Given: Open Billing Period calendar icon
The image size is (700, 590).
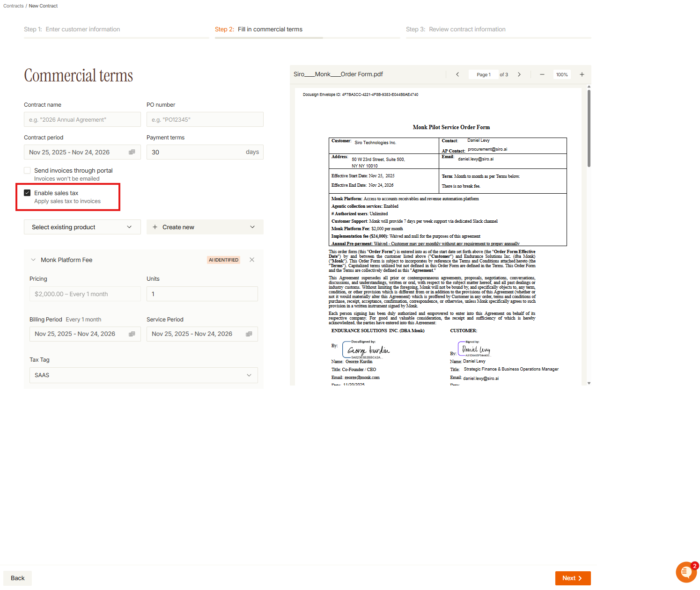Looking at the screenshot, I should [132, 334].
